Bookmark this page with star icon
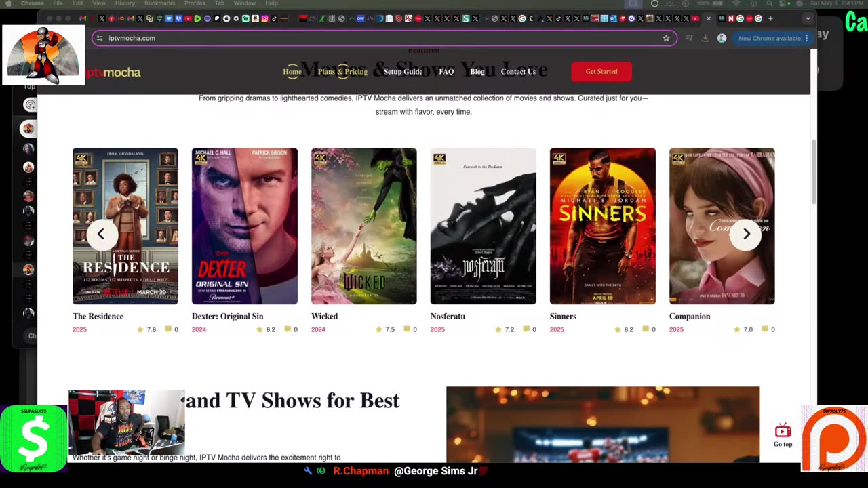 pyautogui.click(x=666, y=38)
